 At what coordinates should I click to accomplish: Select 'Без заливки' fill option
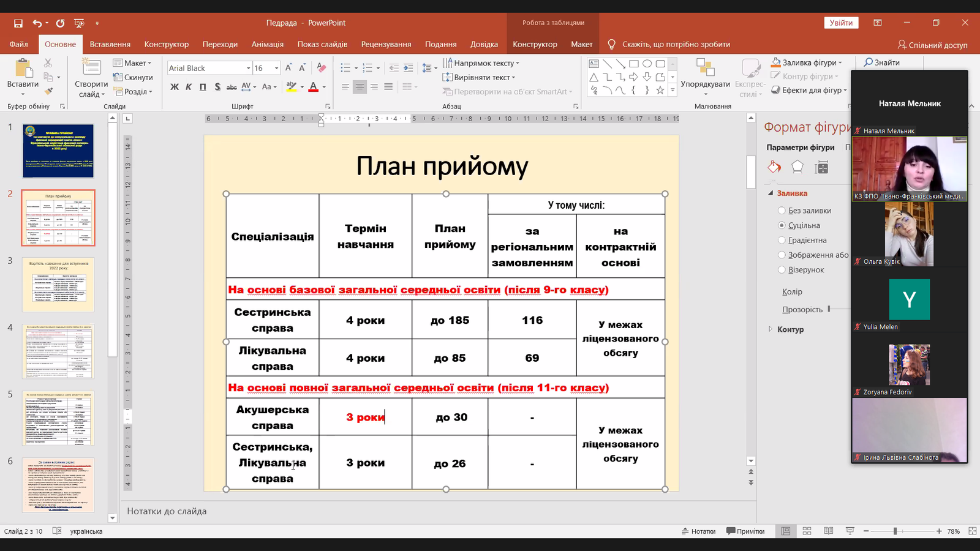[x=782, y=211]
